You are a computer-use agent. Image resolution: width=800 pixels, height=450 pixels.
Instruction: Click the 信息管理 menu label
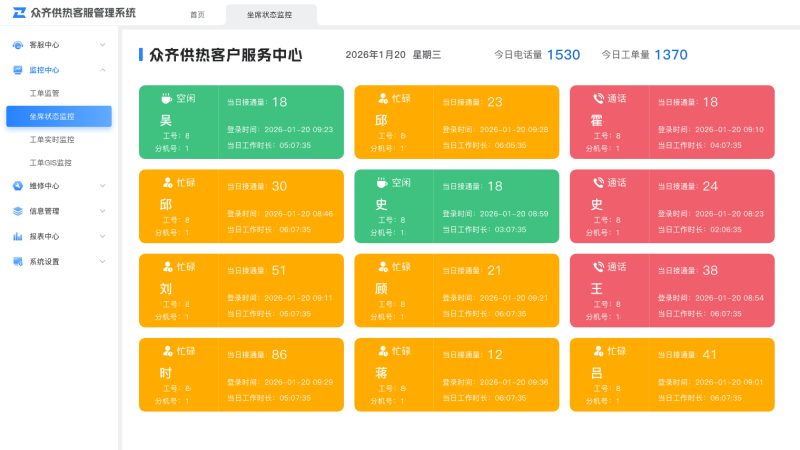click(44, 211)
